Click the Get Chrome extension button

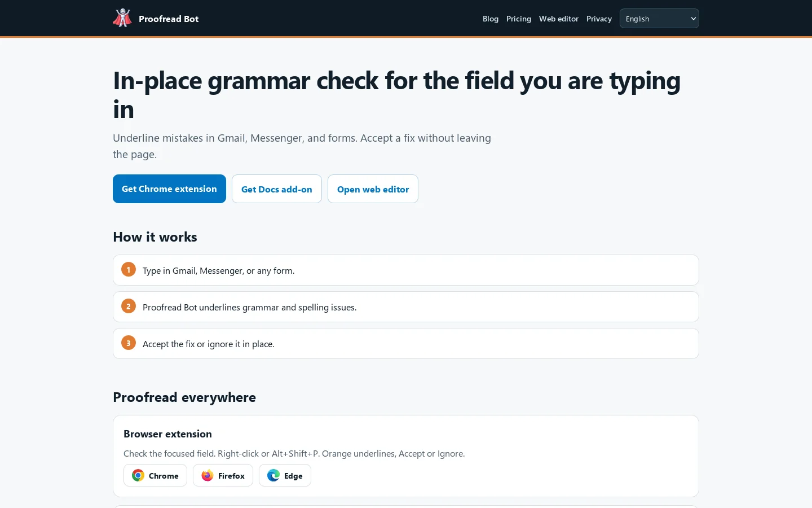point(169,189)
